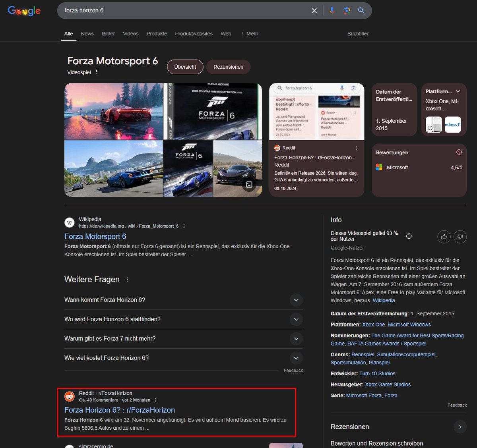Image resolution: width=477 pixels, height=448 pixels.
Task: Open the Turn 10 Studios developer link
Action: coord(377,374)
